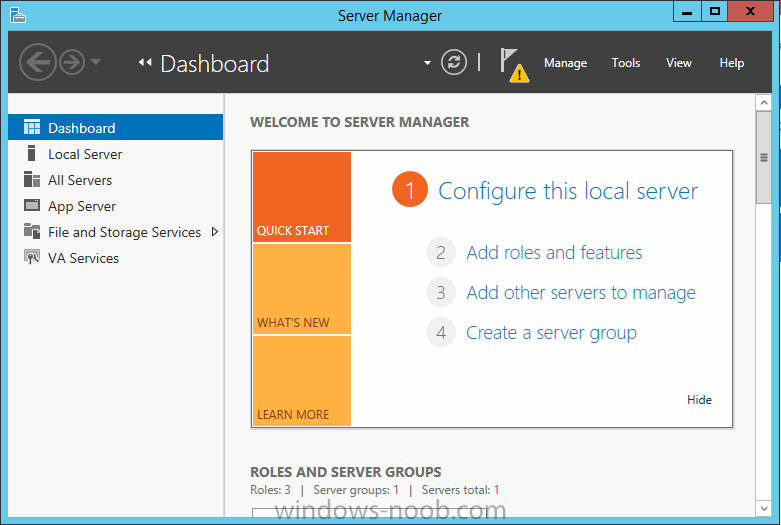Viewport: 781px width, 525px height.
Task: Select the Local Server sidebar icon
Action: coord(31,153)
